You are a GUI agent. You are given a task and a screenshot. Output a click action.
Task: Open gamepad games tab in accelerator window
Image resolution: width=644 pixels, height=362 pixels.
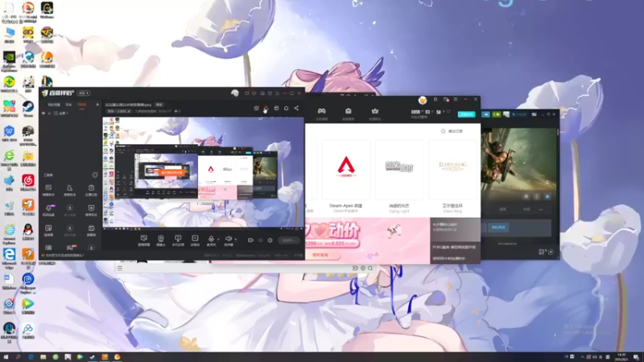pos(321,113)
